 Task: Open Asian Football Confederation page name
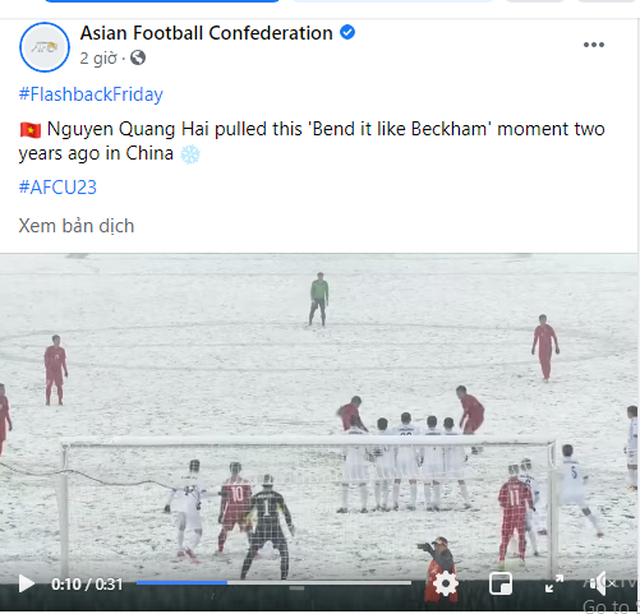(x=206, y=33)
